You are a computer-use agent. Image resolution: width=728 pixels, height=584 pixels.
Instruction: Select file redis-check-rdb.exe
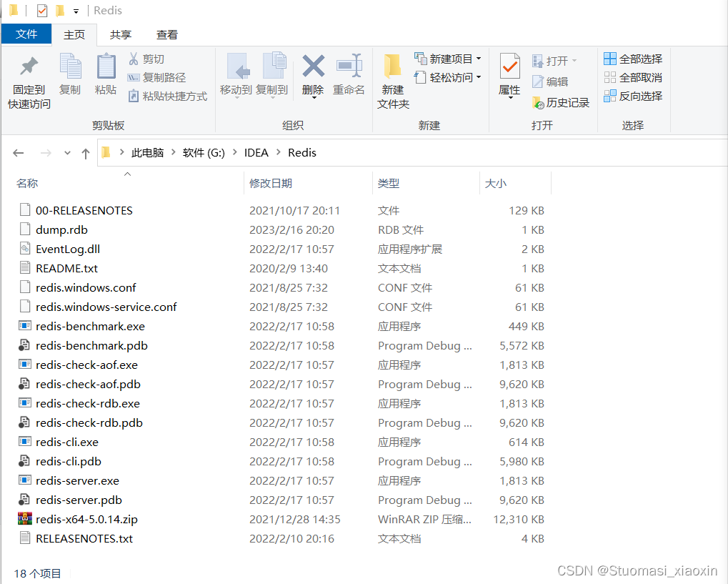pos(88,403)
